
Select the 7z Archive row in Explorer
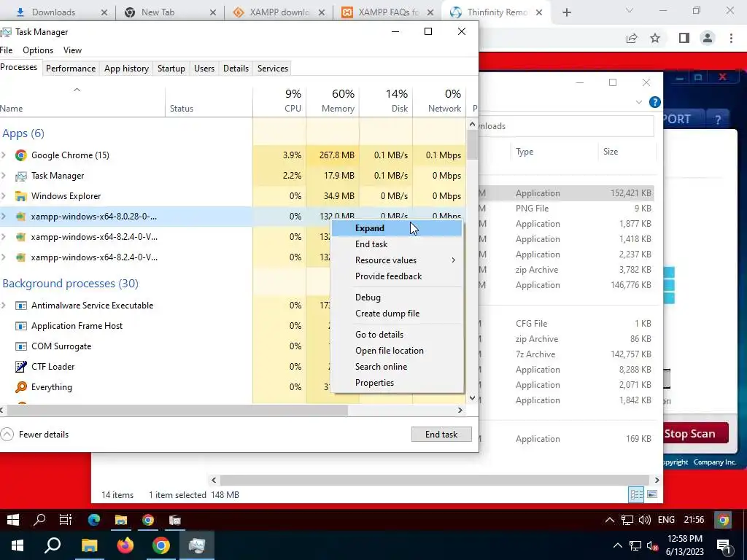tap(567, 354)
